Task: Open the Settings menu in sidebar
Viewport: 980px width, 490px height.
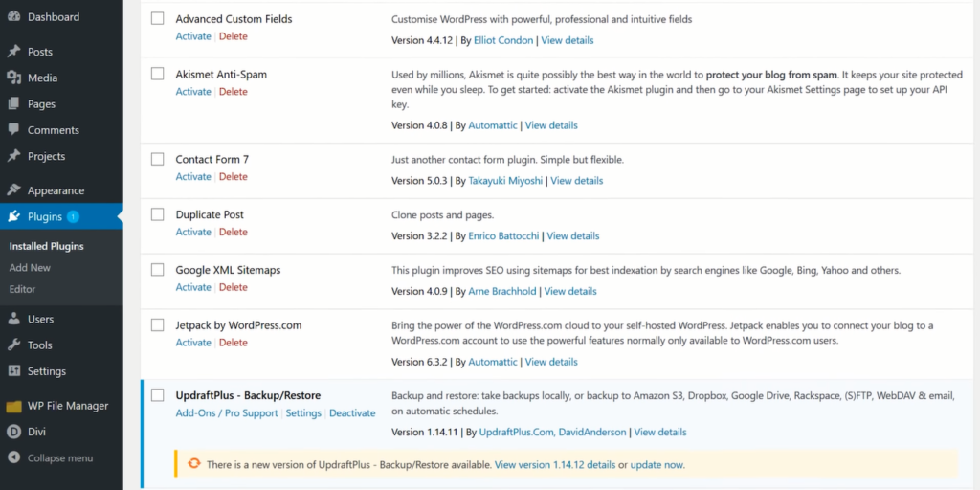Action: (46, 371)
